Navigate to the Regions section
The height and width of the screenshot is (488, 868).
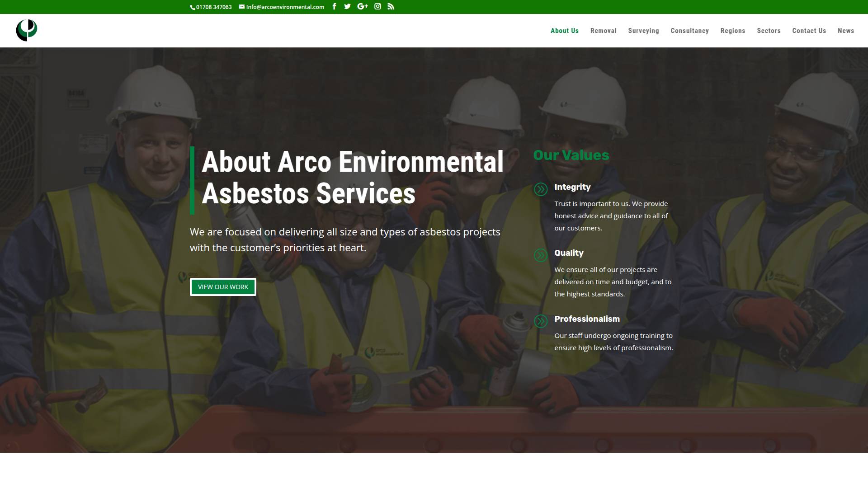pos(732,31)
